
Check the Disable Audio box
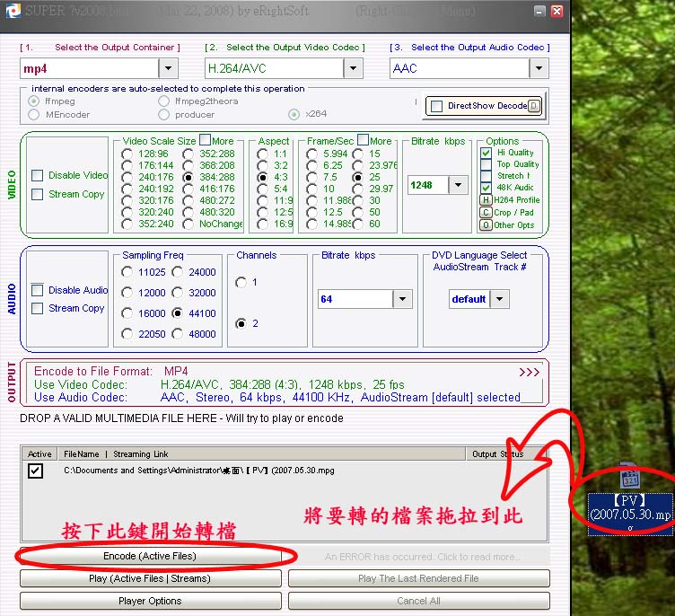click(x=38, y=290)
